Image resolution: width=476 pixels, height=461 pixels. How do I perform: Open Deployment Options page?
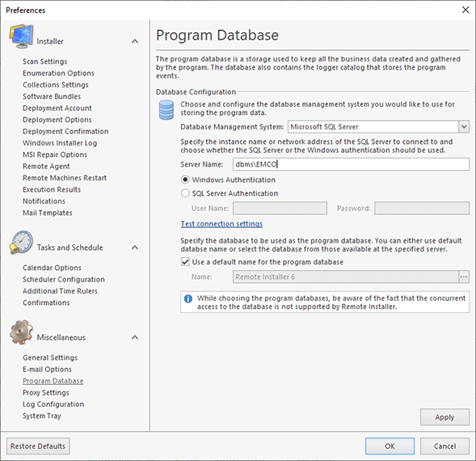click(57, 120)
